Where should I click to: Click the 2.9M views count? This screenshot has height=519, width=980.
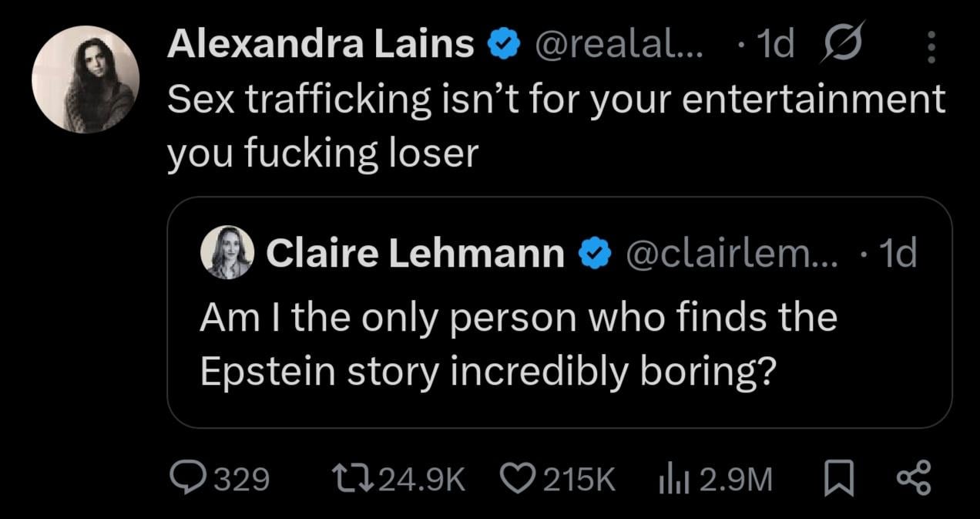pyautogui.click(x=736, y=480)
